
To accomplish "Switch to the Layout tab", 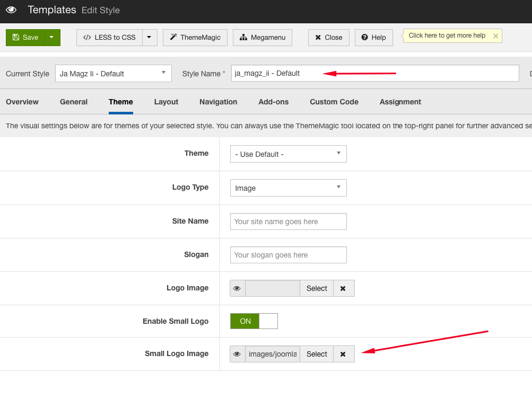I will click(166, 102).
